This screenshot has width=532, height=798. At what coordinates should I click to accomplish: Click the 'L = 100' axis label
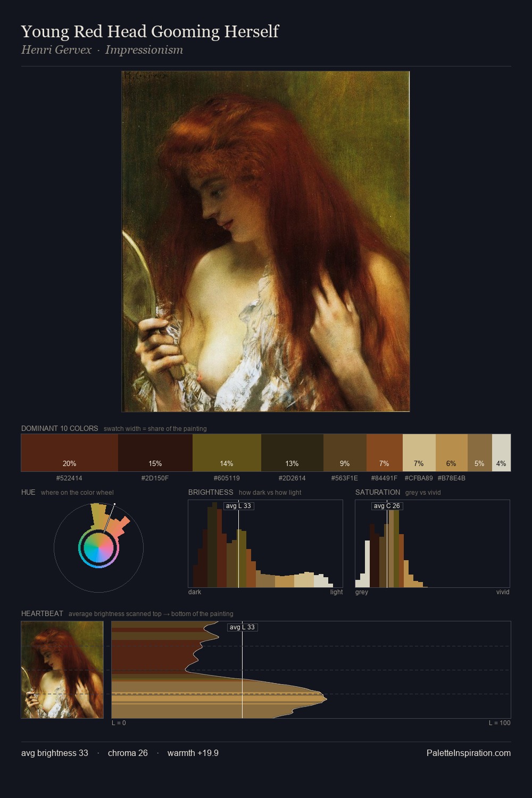click(x=500, y=723)
